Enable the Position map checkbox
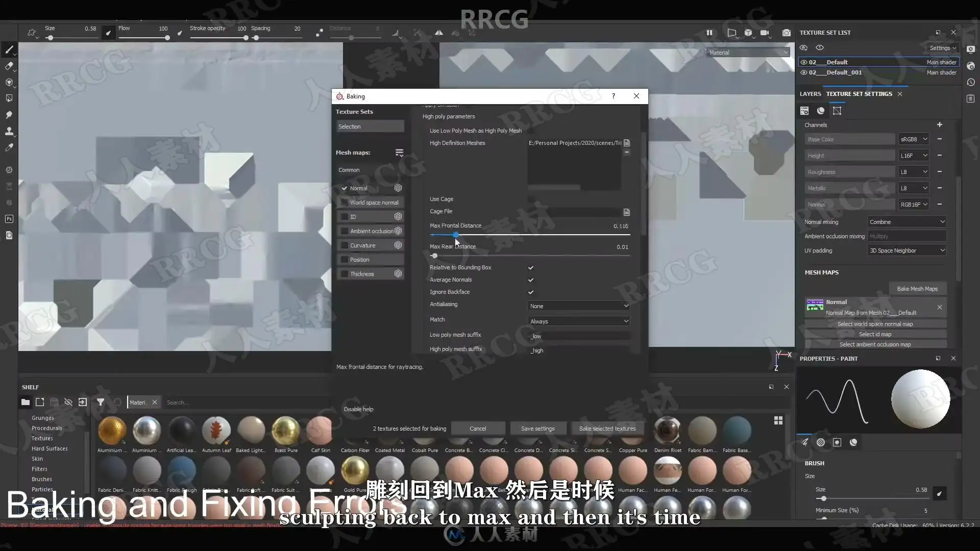The width and height of the screenshot is (980, 551). point(345,260)
